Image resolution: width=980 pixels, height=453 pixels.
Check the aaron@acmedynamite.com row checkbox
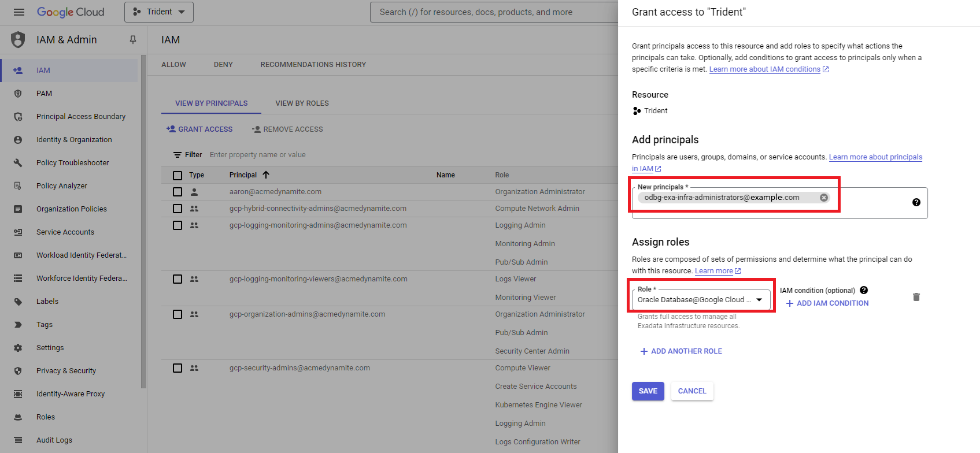(177, 192)
